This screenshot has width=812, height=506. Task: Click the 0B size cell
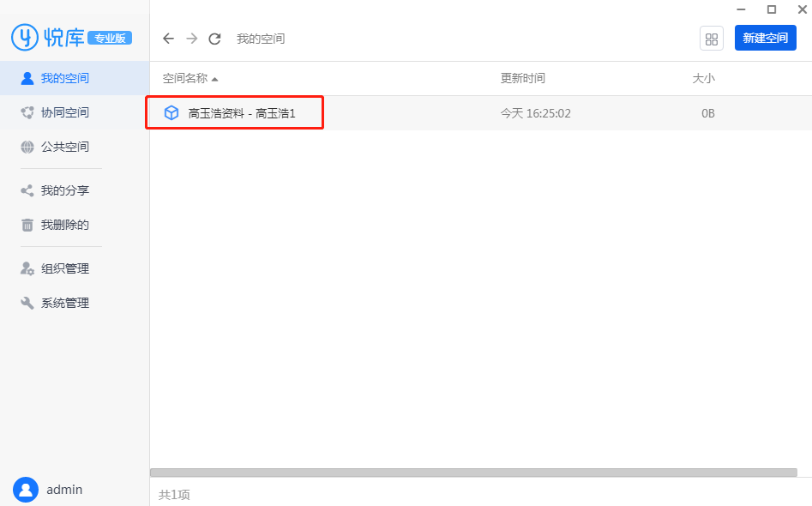(708, 113)
